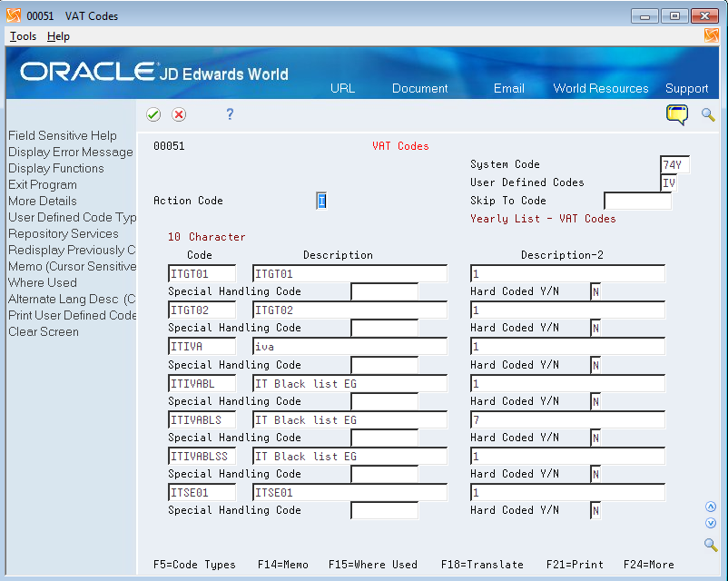Click the ITGT01 code field
Screen dimensions: 728x581
[x=202, y=274]
